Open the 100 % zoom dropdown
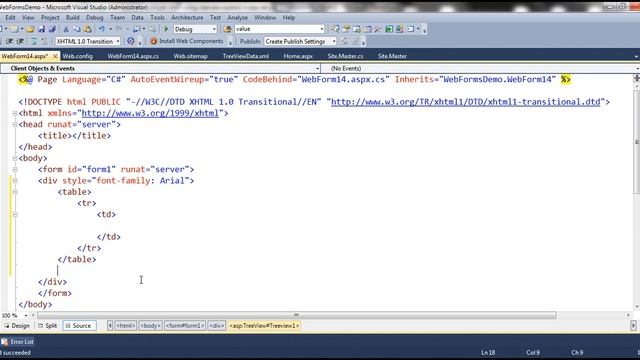640x360 pixels. (x=26, y=316)
